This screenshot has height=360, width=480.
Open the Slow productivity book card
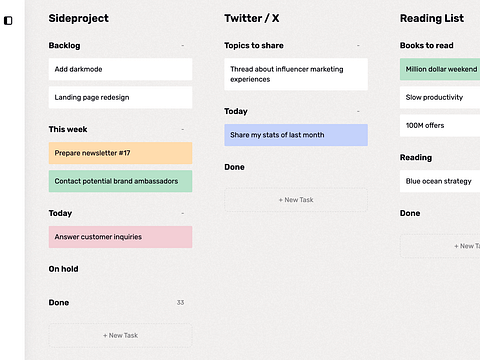pyautogui.click(x=440, y=97)
